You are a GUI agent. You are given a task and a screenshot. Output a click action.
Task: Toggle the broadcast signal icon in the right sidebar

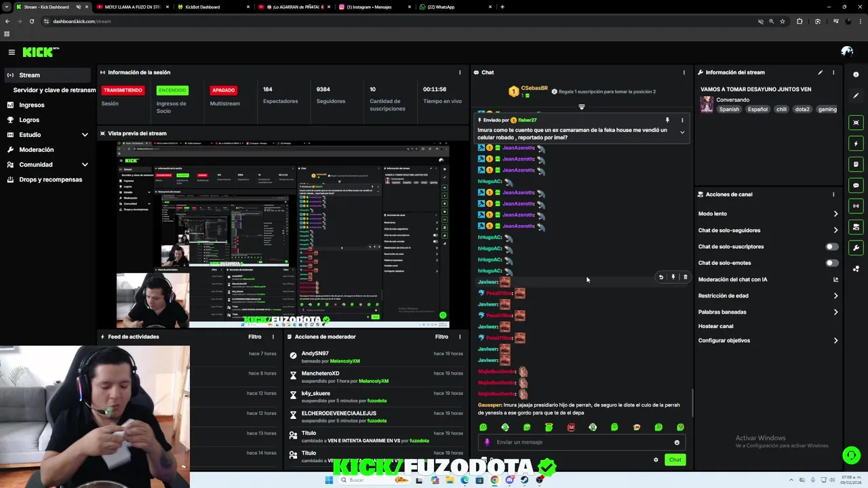[x=856, y=206]
